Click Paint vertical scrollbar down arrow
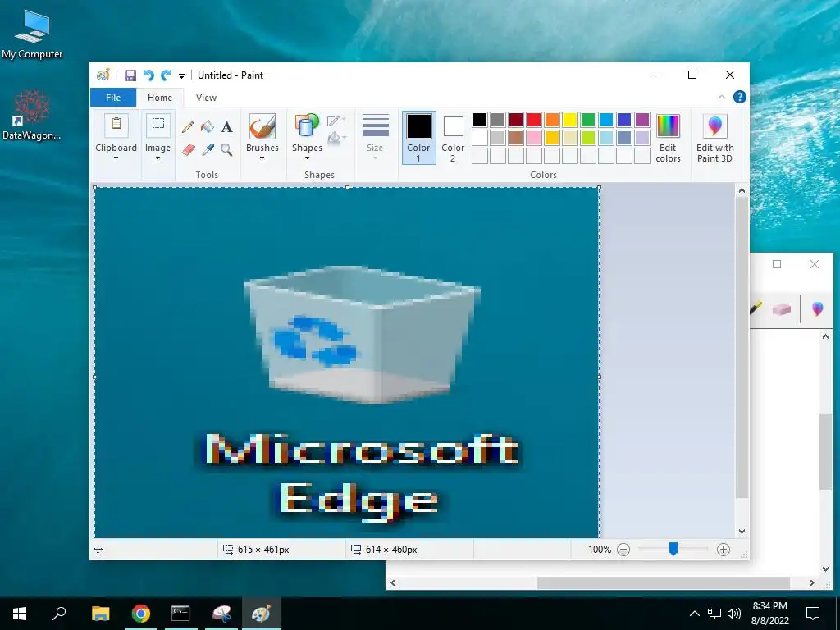Image resolution: width=840 pixels, height=630 pixels. coord(742,532)
